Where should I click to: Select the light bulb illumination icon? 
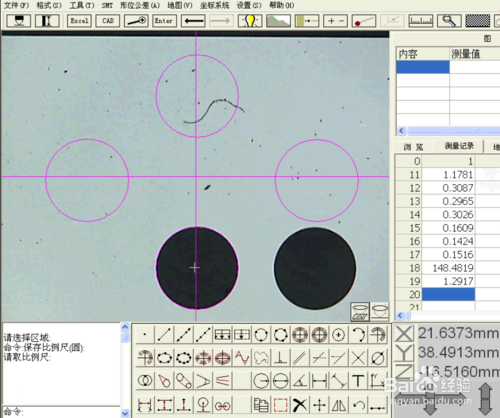[250, 21]
